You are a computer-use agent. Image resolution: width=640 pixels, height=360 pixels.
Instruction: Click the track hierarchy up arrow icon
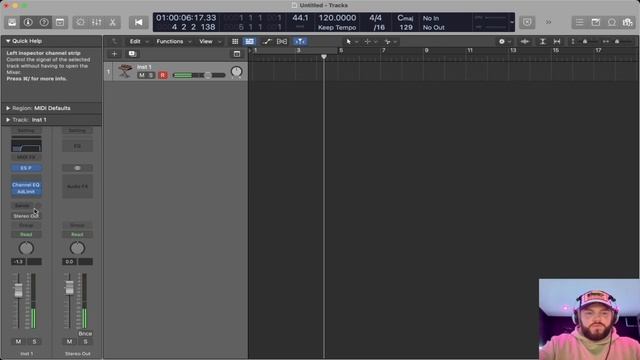click(115, 41)
